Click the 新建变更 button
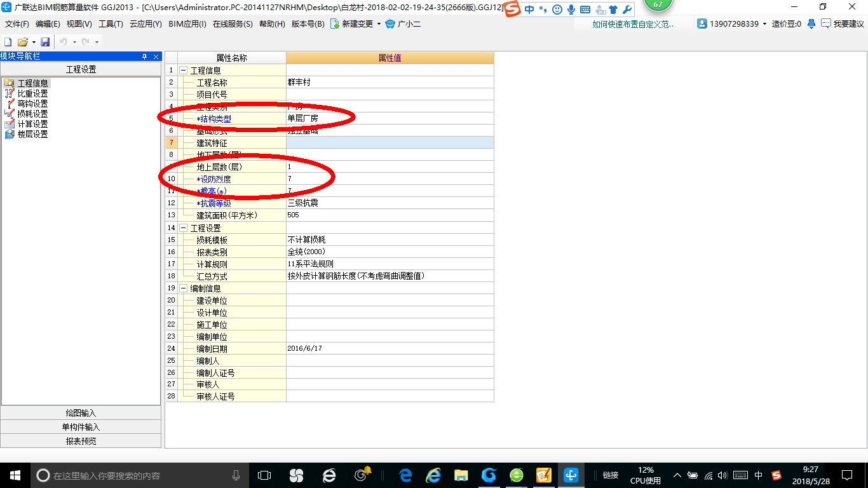868x488 pixels. pos(351,24)
